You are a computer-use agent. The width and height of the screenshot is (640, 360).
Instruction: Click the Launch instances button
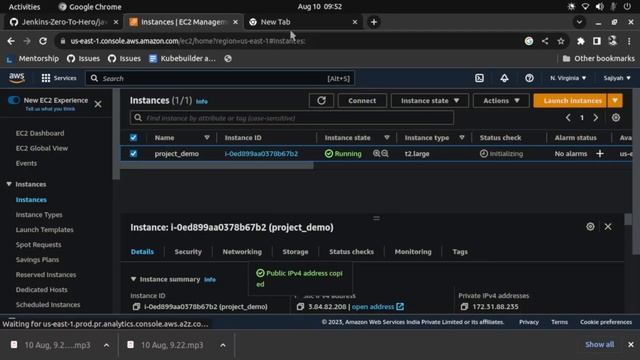point(570,100)
